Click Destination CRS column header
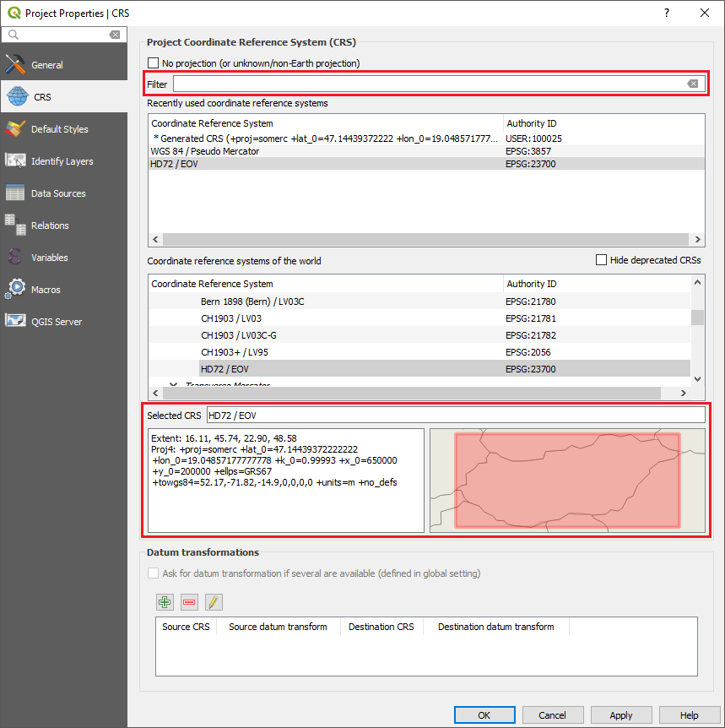This screenshot has height=728, width=725. (x=381, y=627)
